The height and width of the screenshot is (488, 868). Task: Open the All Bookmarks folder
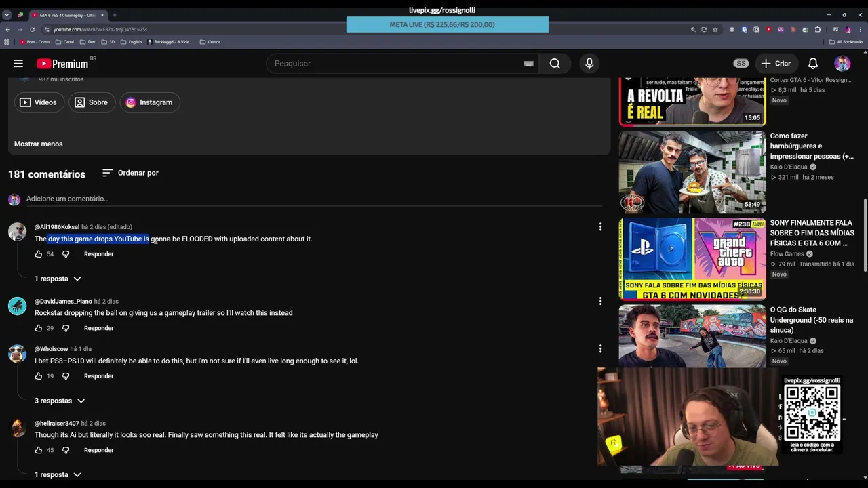[846, 42]
